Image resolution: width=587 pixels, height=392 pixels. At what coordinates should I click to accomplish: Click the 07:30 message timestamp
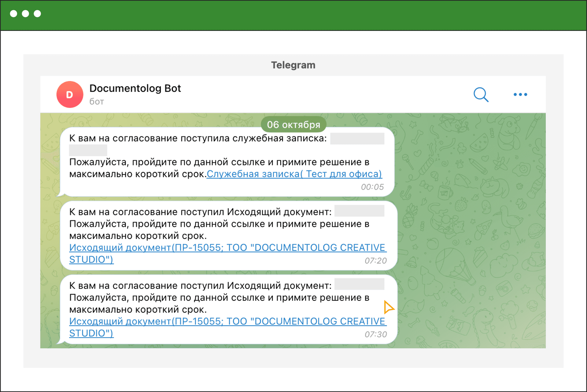[x=375, y=334]
